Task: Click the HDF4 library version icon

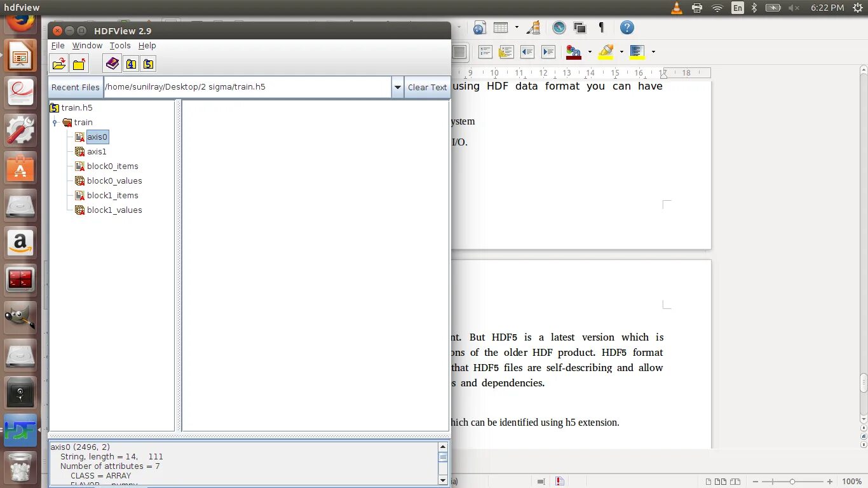Action: pos(131,64)
